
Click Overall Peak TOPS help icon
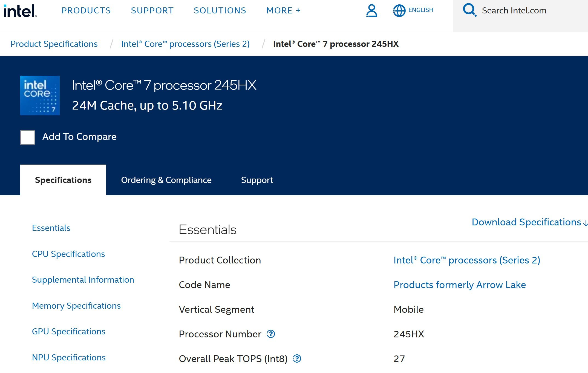[x=297, y=358]
